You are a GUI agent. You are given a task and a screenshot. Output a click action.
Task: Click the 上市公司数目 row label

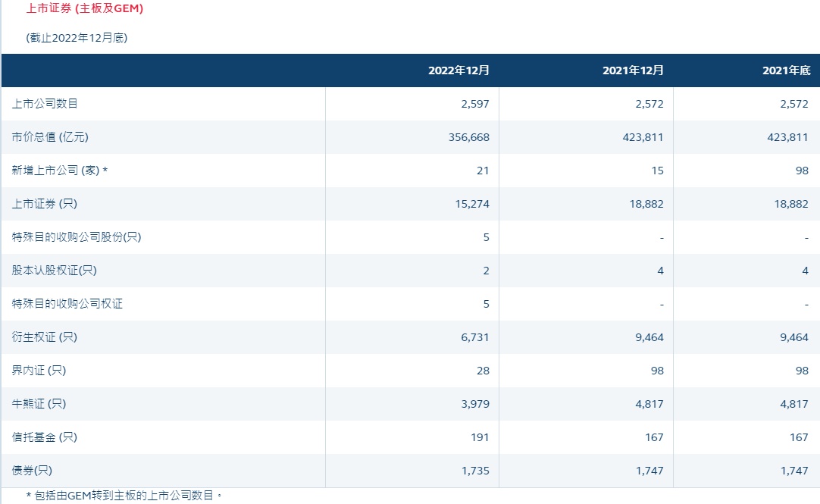pos(45,104)
